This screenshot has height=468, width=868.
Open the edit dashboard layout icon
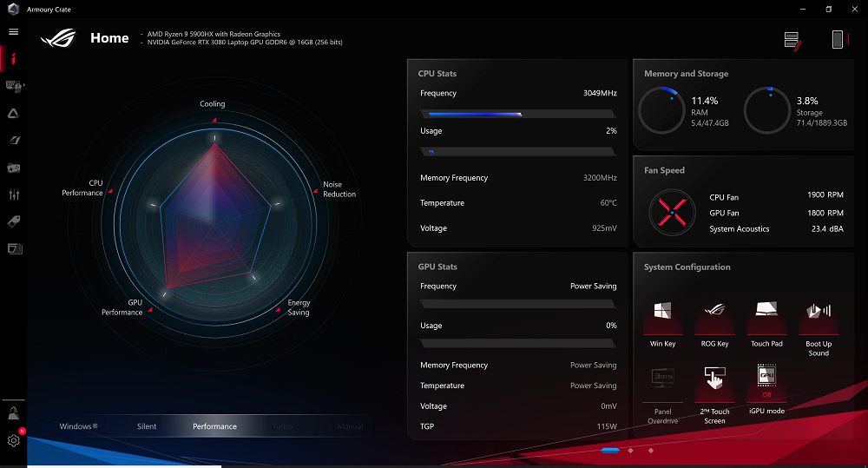tap(792, 41)
